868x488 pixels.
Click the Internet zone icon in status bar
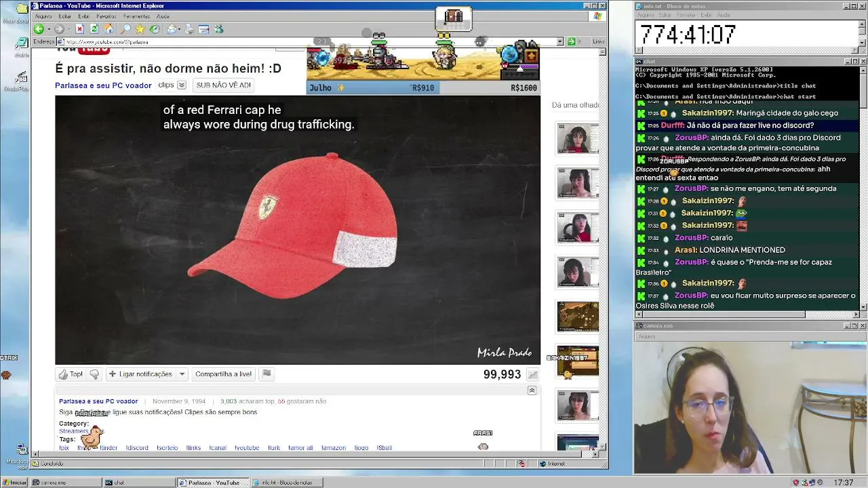click(x=543, y=464)
